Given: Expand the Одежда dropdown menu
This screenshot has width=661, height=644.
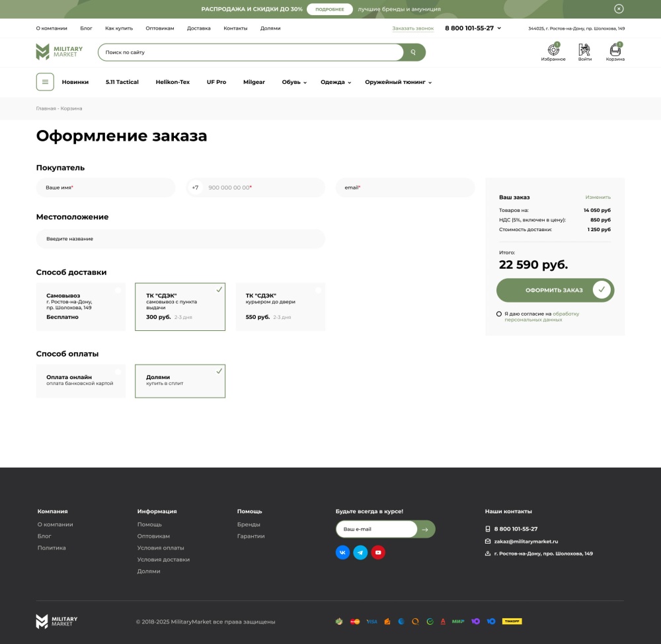Looking at the screenshot, I should [335, 82].
